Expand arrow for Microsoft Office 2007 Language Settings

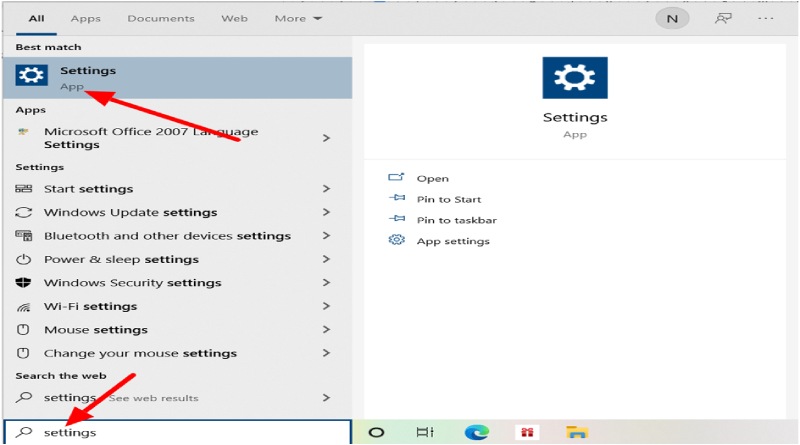[x=327, y=138]
